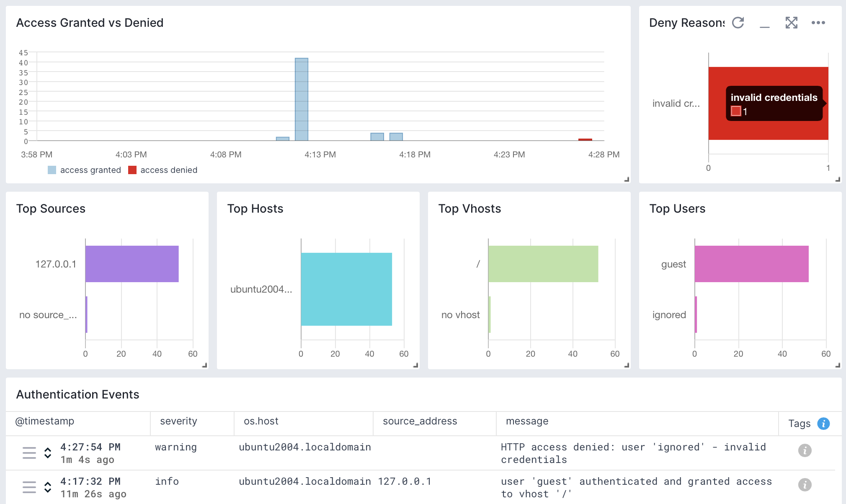Screen dimensions: 846x504
Task: Select the guest bar in Top Users
Action: 752,264
